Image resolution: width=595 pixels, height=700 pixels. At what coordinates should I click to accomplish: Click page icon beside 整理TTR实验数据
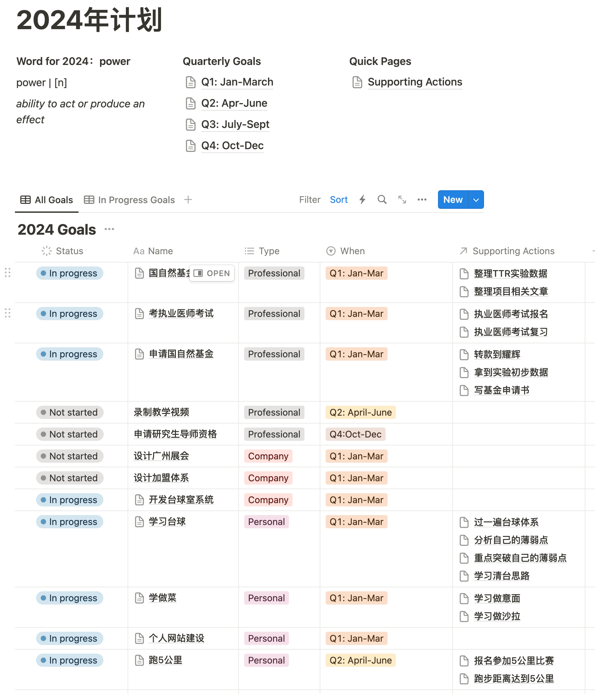pyautogui.click(x=464, y=274)
